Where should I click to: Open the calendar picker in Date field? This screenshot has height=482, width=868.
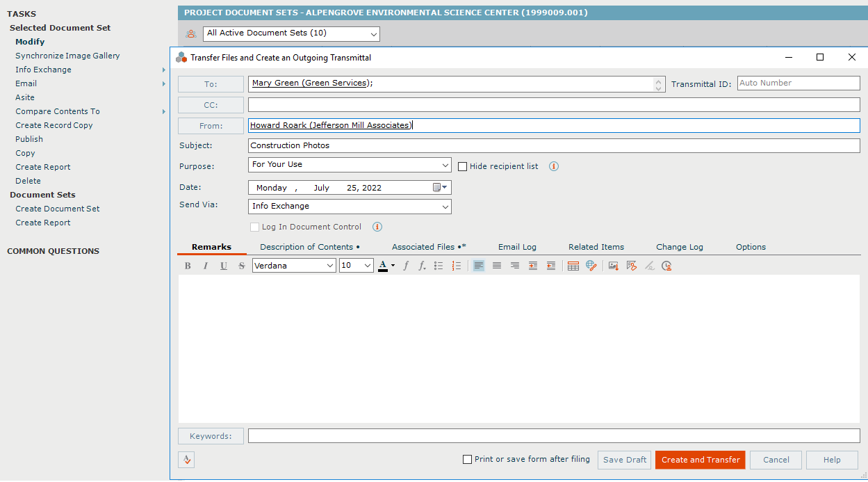[441, 188]
